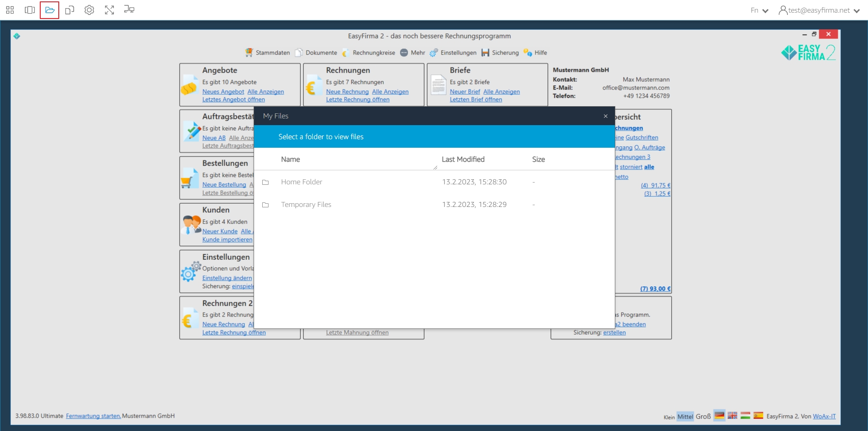Click the Neue Bestellung link
Screen dimensions: 868x431
click(x=224, y=185)
